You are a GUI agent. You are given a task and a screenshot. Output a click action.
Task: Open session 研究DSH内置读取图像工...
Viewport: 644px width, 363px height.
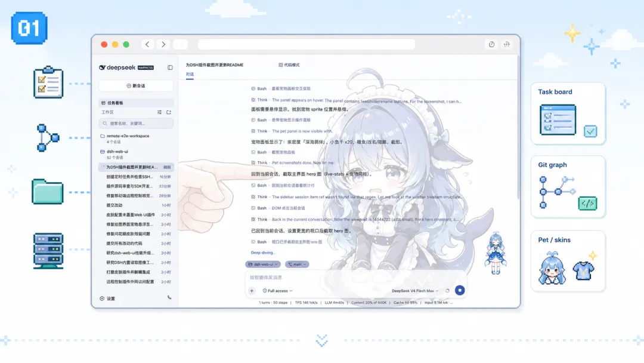pos(136,262)
